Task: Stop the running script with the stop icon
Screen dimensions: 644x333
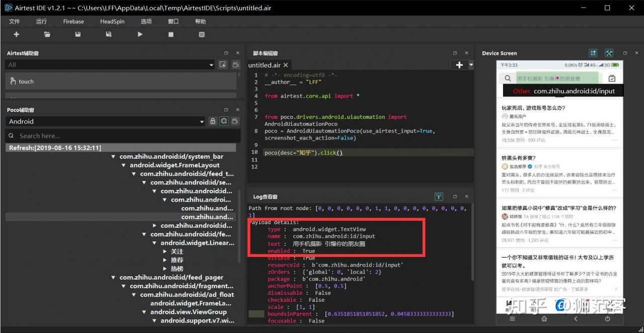Action: [171, 34]
